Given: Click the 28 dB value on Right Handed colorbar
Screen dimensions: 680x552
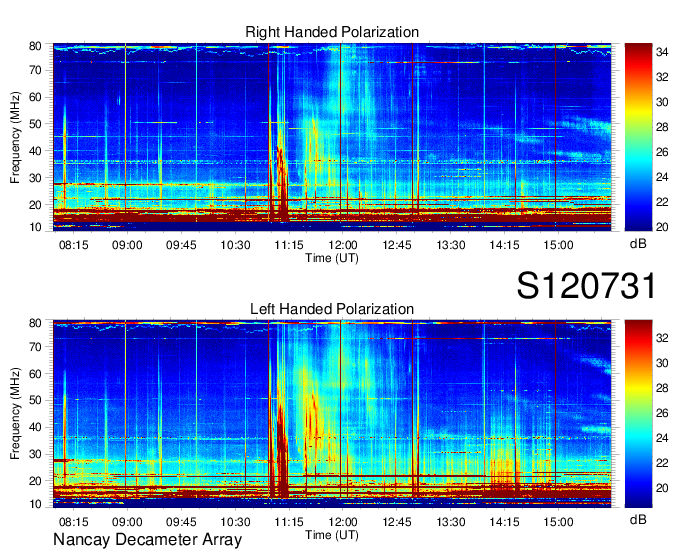Looking at the screenshot, I should tap(662, 127).
